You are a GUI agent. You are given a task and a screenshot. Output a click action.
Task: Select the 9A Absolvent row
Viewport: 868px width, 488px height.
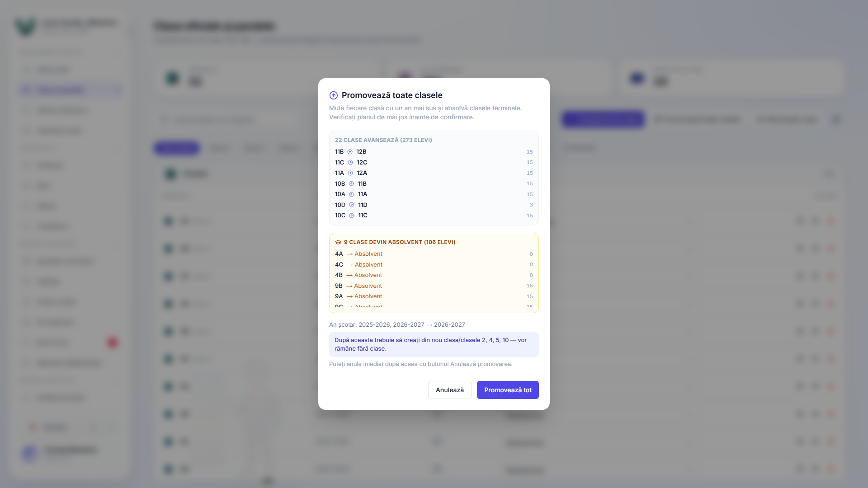coord(434,296)
